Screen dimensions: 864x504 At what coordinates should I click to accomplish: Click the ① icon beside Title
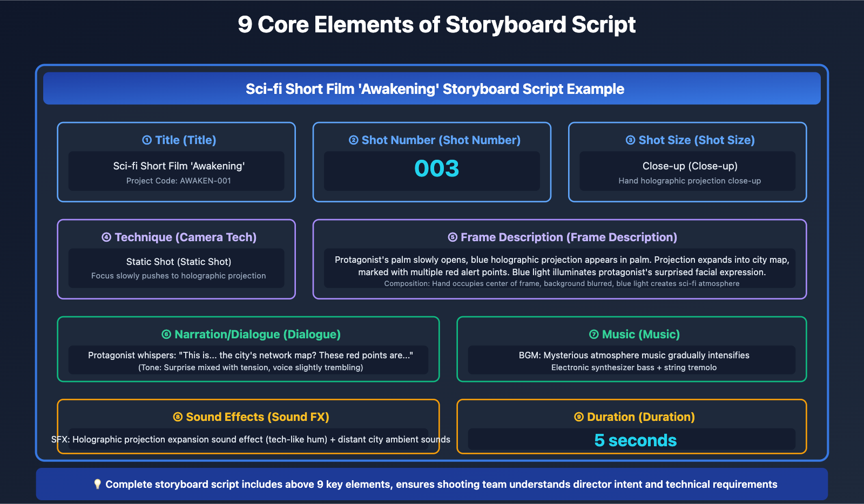click(146, 140)
